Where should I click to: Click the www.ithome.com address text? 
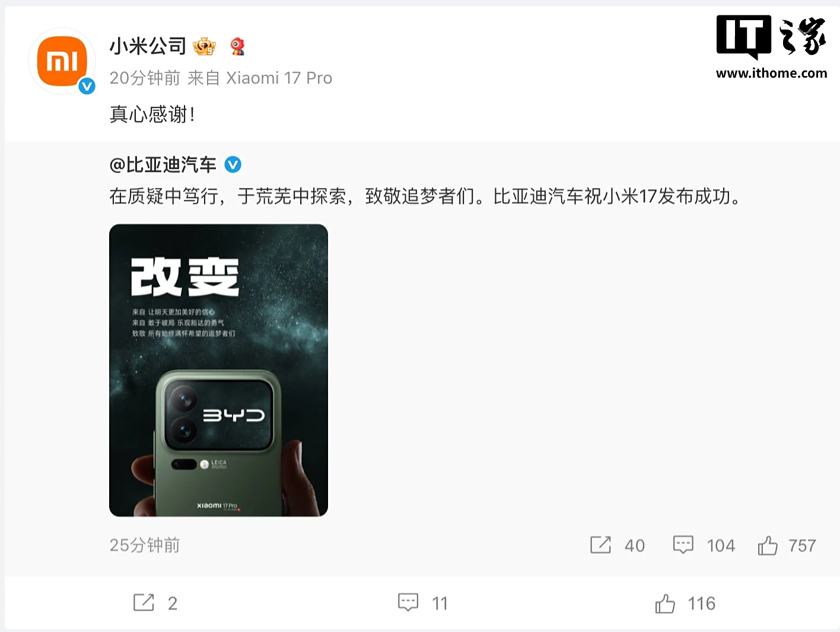click(771, 74)
